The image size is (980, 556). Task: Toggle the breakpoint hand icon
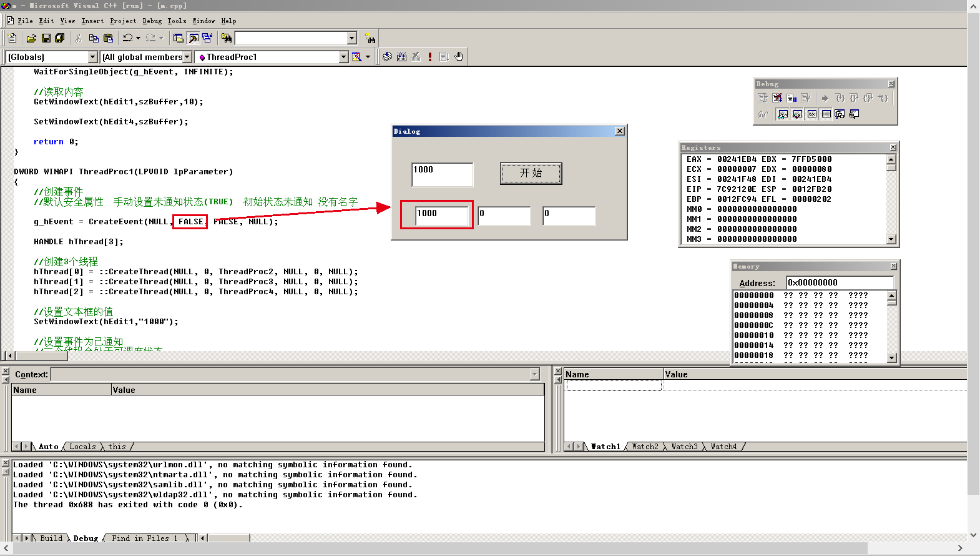(459, 57)
